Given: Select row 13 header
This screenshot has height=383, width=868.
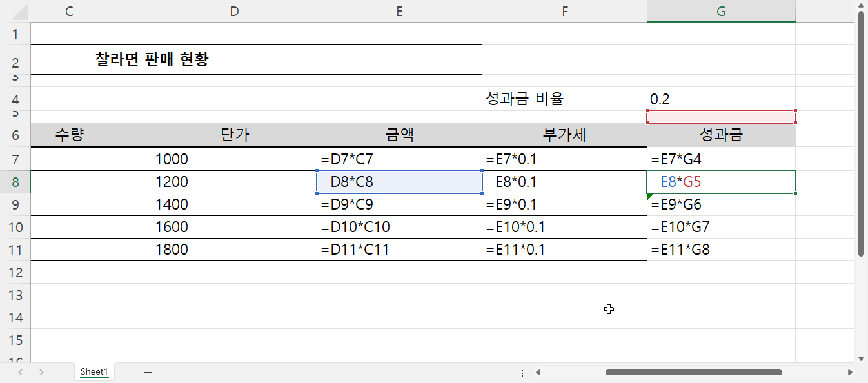Looking at the screenshot, I should (x=15, y=295).
